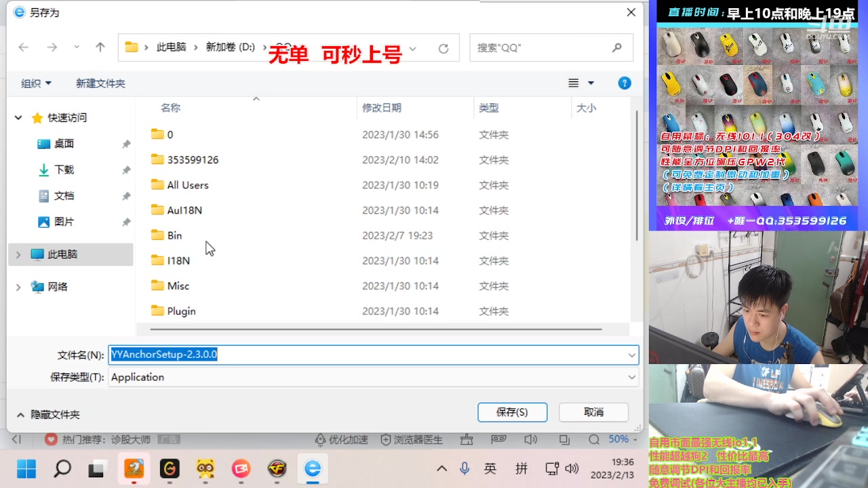This screenshot has height=488, width=868.
Task: Go back using the back arrow
Action: coord(23,47)
